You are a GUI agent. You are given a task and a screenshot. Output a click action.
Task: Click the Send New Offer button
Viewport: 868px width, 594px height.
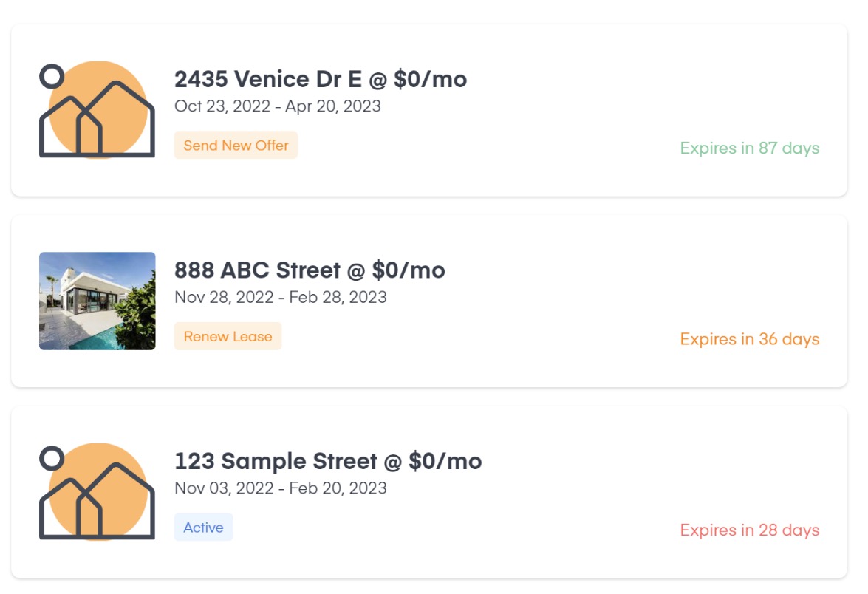click(236, 145)
